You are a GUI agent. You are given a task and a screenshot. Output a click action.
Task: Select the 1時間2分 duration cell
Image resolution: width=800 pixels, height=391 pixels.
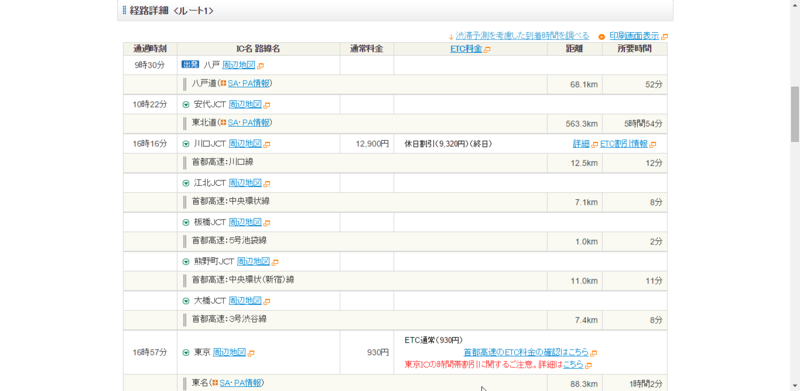point(635,383)
